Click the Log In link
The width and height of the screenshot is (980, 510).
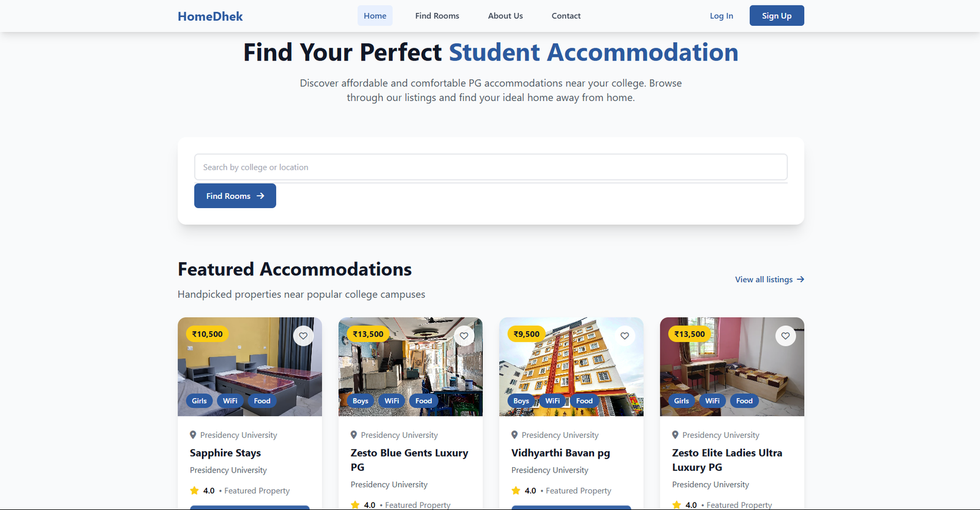pos(721,15)
